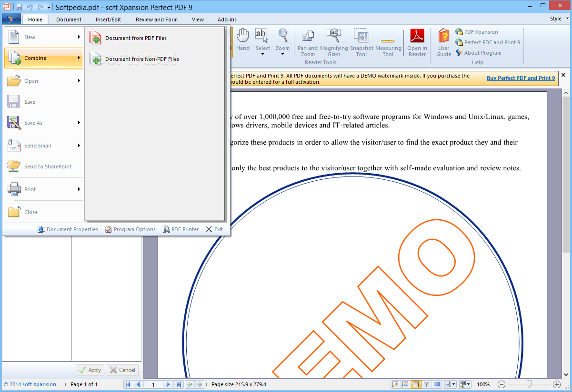Open Program Options
The image size is (572, 392).
tap(130, 229)
